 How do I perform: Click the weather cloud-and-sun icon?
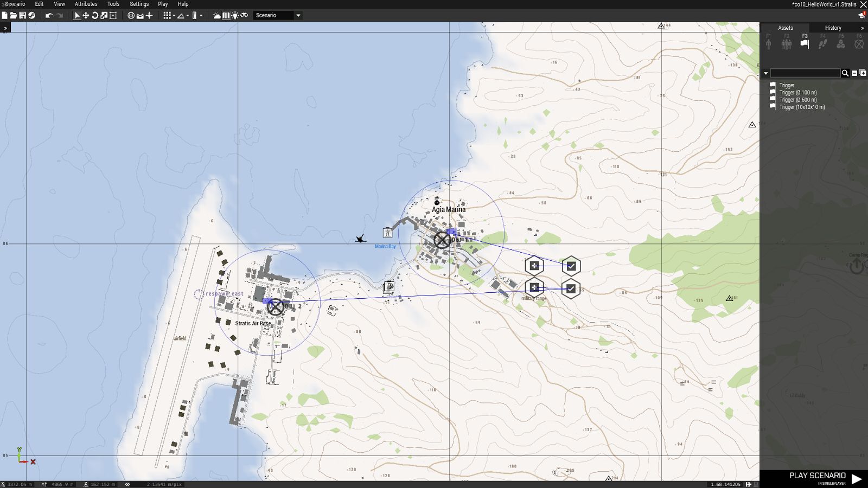pos(217,15)
